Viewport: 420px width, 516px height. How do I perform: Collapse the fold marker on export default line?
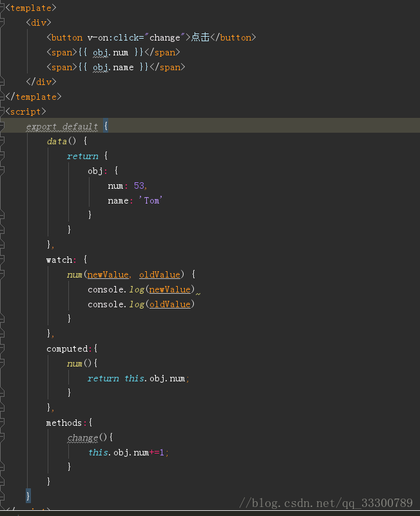2,126
